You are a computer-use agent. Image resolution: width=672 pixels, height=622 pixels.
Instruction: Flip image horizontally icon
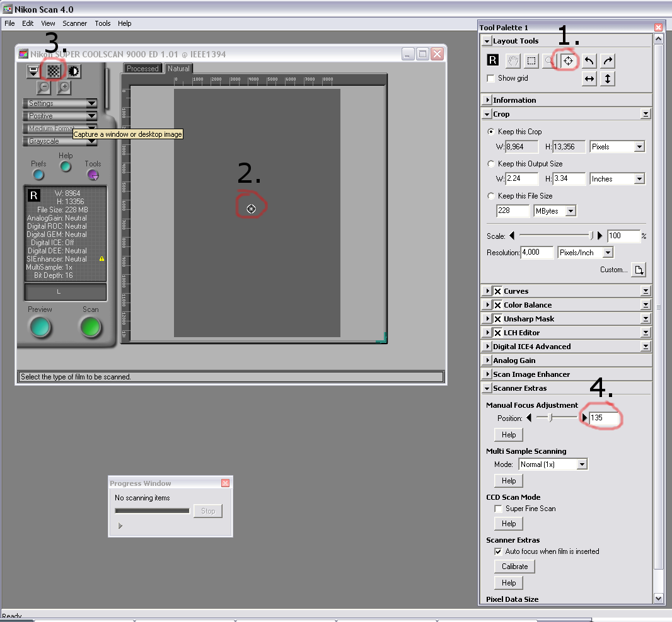coord(589,79)
